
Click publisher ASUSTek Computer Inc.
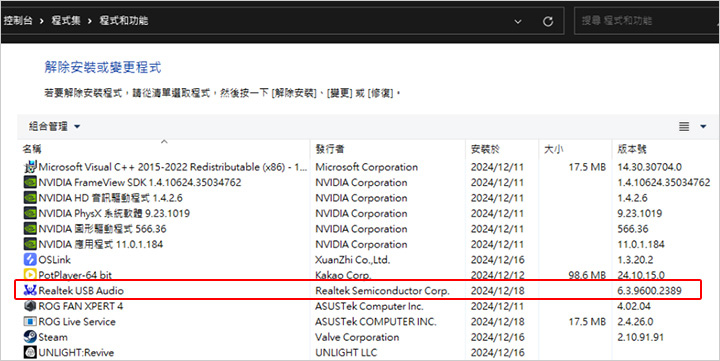point(369,306)
